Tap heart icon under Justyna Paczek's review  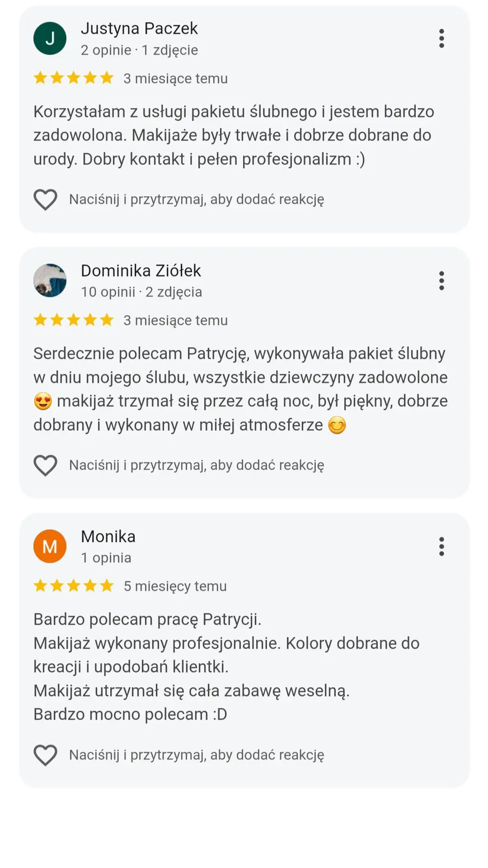coord(46,199)
